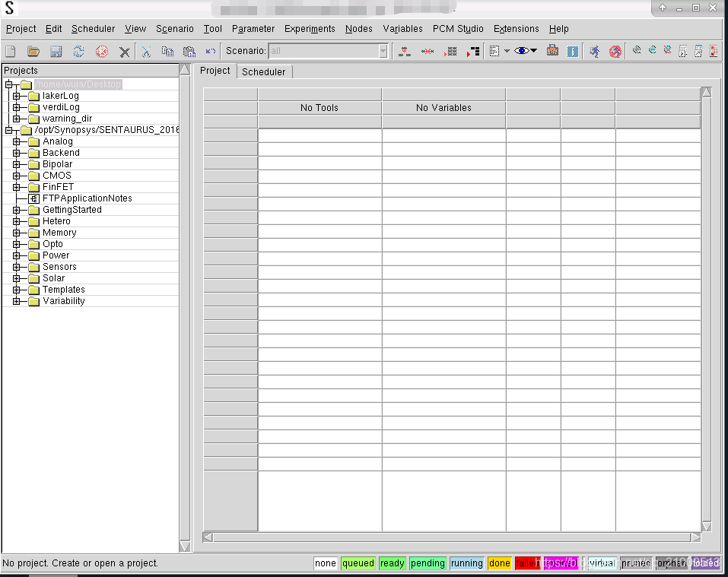728x577 pixels.
Task: Copy selection with the copy icon
Action: 167,51
